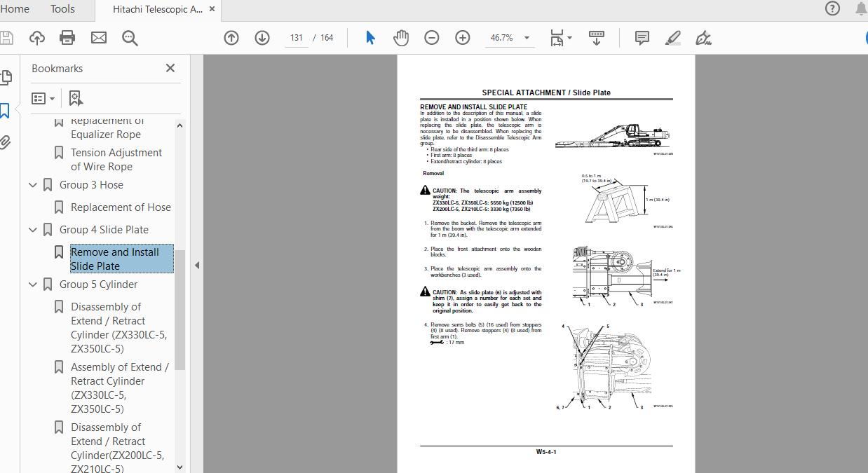Print the document
Viewport: 868px width, 473px height.
[67, 37]
